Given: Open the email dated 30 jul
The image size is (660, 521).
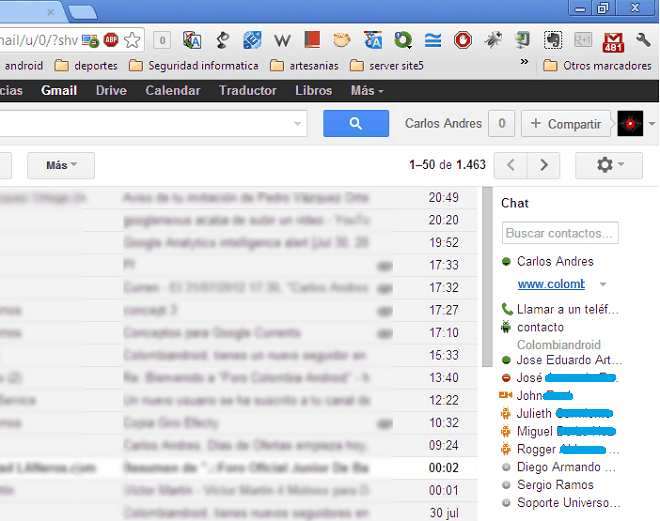Looking at the screenshot, I should pos(239,513).
